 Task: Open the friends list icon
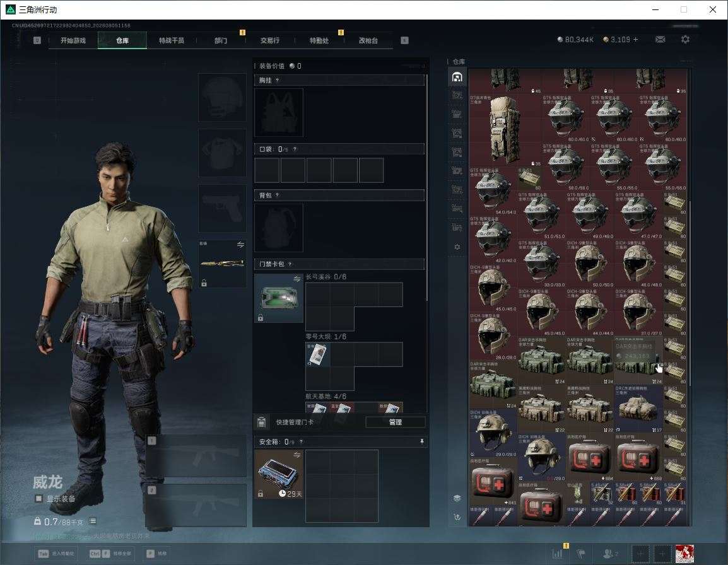(609, 554)
